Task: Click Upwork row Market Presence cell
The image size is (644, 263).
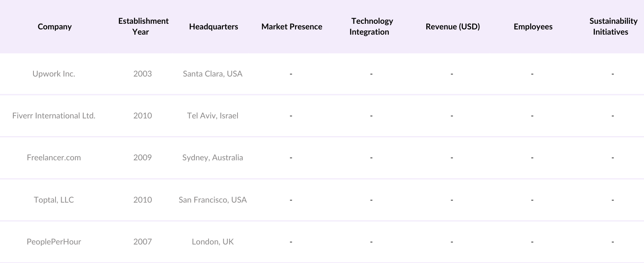Action: [x=291, y=74]
